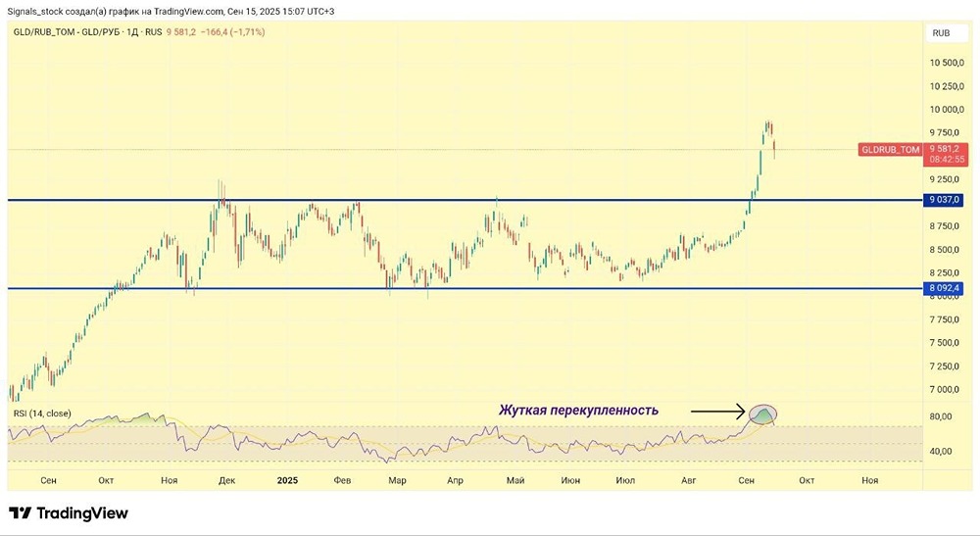Viewport: 980px width, 536px height.
Task: Click the 9 250,0 price axis label
Action: point(944,179)
